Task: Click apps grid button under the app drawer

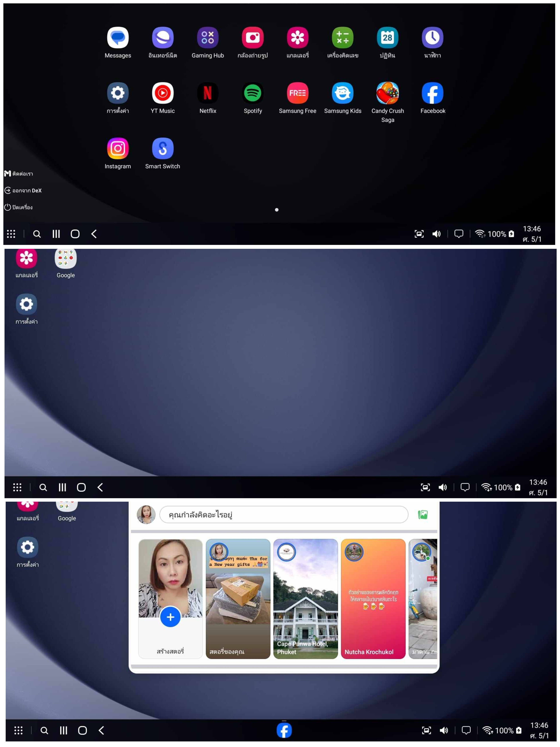Action: 11,234
